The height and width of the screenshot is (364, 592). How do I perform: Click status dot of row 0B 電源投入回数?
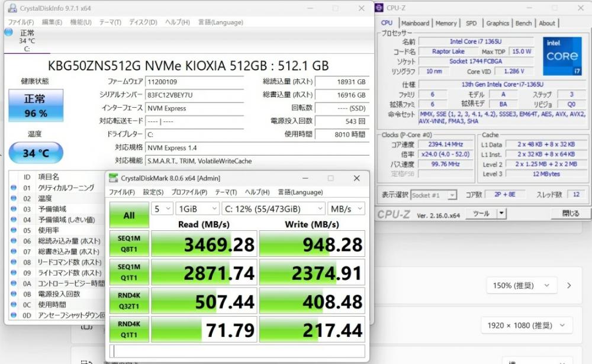(x=14, y=294)
